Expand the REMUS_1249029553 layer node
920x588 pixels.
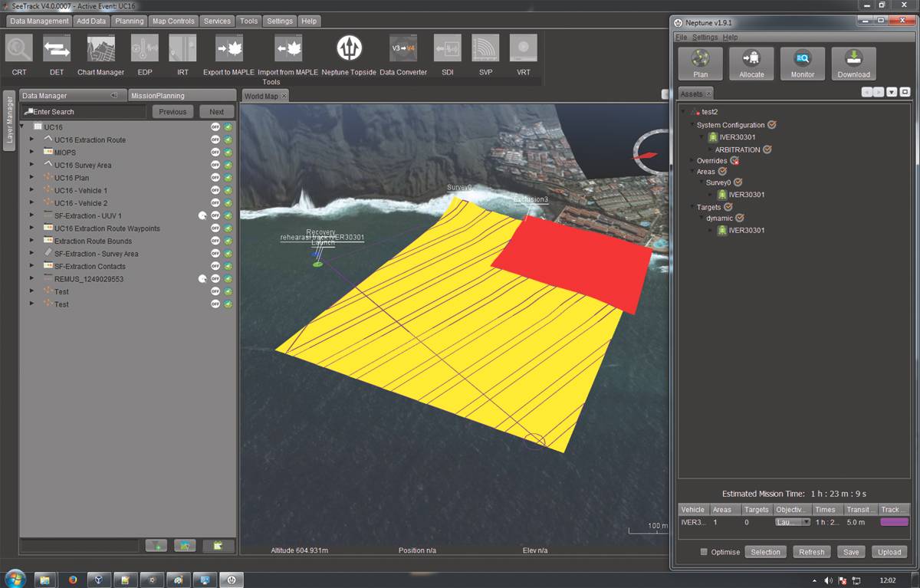coord(31,279)
